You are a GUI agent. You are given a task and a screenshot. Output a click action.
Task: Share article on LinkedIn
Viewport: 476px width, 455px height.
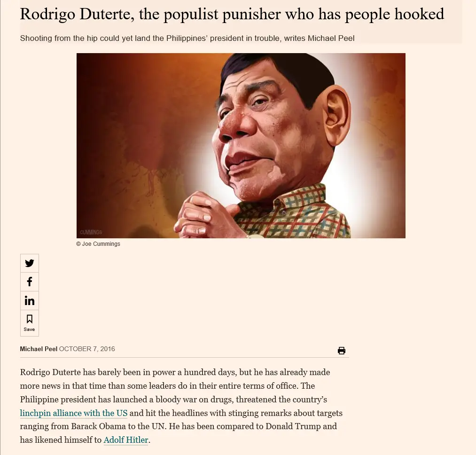(x=30, y=301)
